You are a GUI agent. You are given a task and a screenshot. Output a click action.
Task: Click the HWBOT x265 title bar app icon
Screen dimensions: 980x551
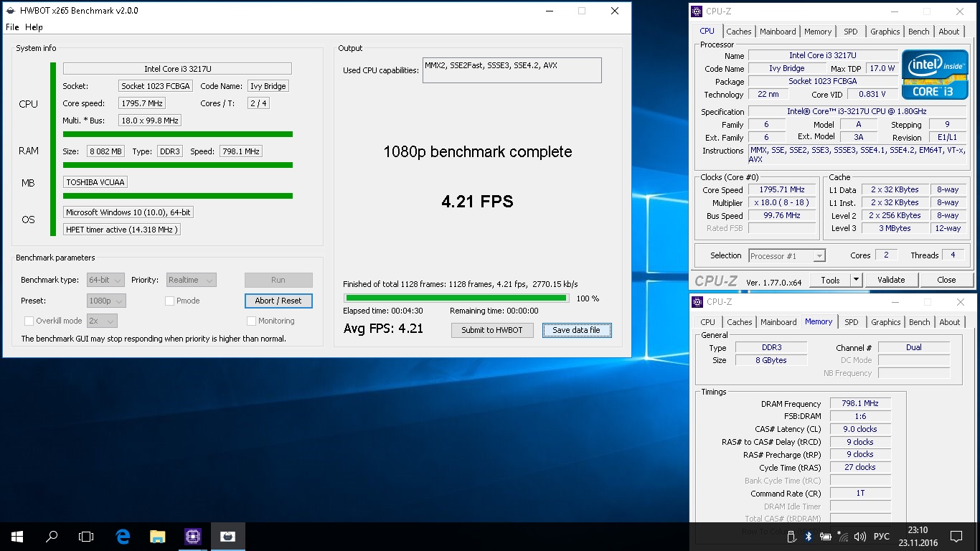(x=9, y=11)
